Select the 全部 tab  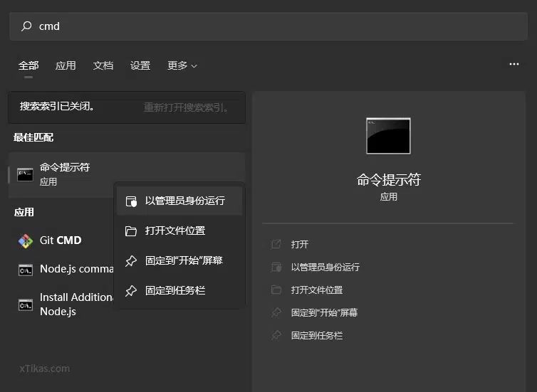point(28,65)
